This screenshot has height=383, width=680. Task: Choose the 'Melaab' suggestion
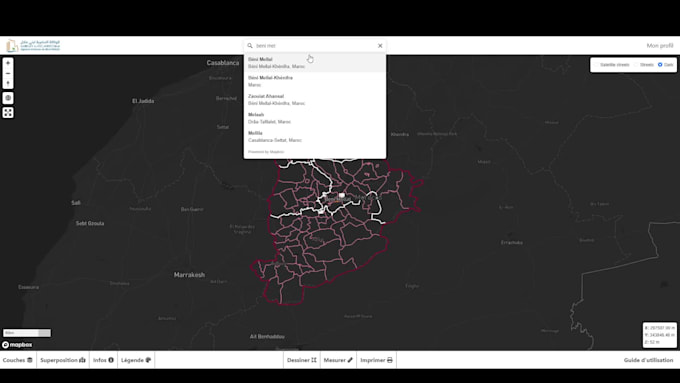point(315,118)
